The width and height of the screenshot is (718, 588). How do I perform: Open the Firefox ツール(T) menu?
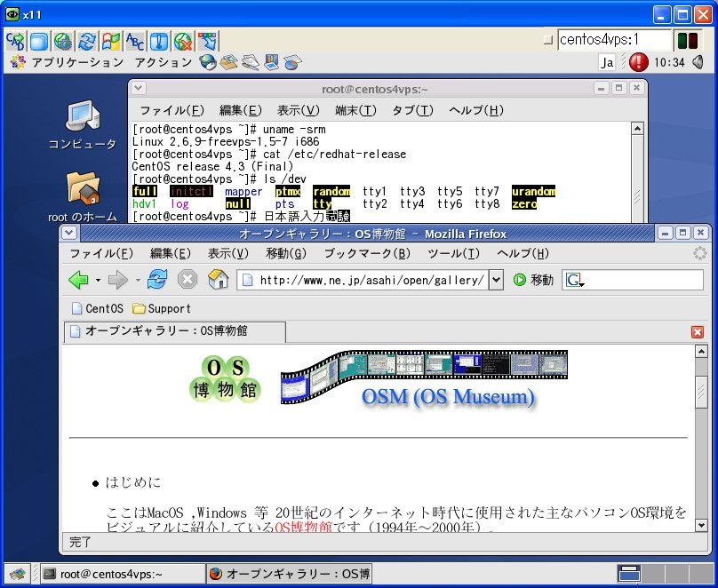click(453, 253)
